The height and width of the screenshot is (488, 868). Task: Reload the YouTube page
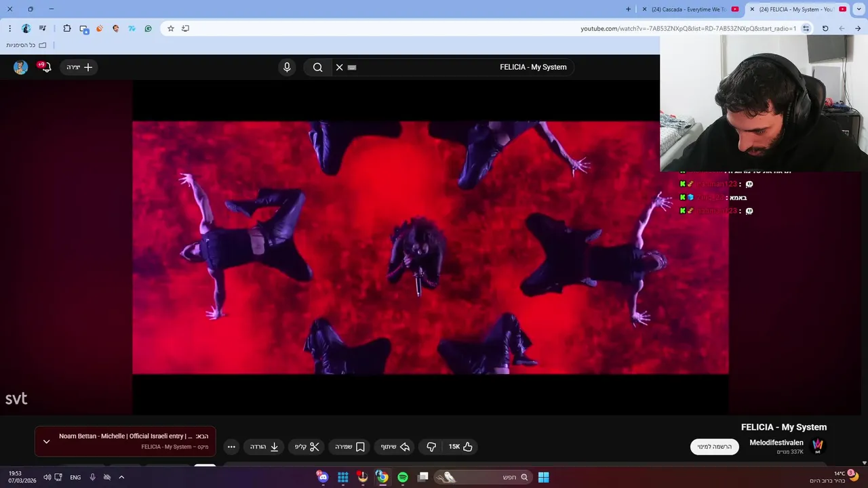point(825,28)
